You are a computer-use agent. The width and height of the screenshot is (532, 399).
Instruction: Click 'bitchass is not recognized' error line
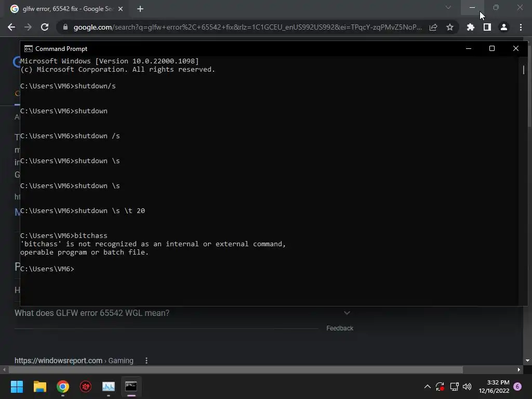153,244
